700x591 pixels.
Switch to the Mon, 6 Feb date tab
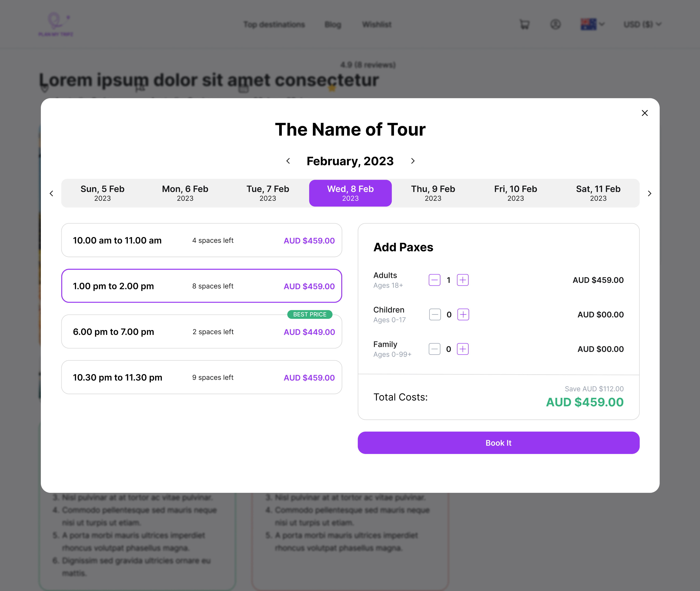coord(185,193)
